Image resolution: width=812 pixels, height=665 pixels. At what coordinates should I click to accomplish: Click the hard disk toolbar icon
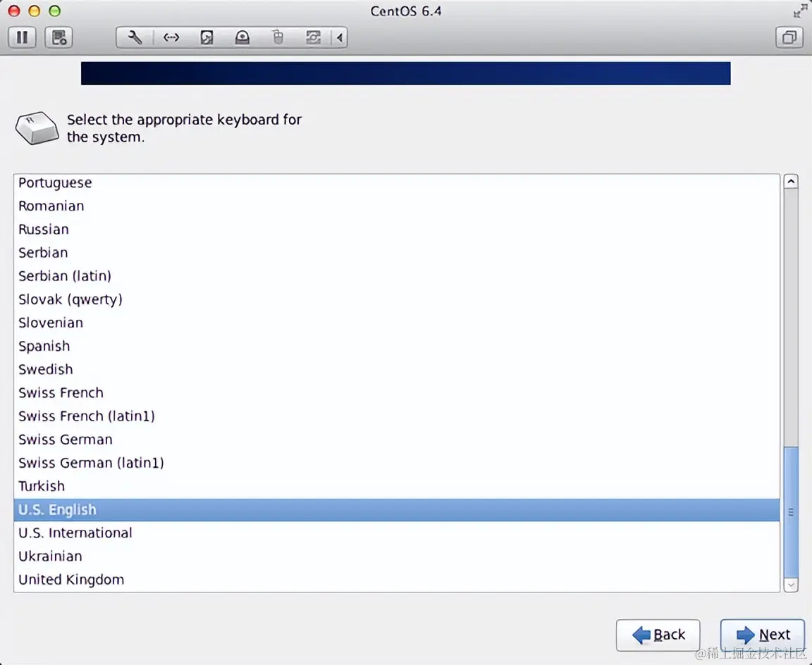(x=207, y=37)
